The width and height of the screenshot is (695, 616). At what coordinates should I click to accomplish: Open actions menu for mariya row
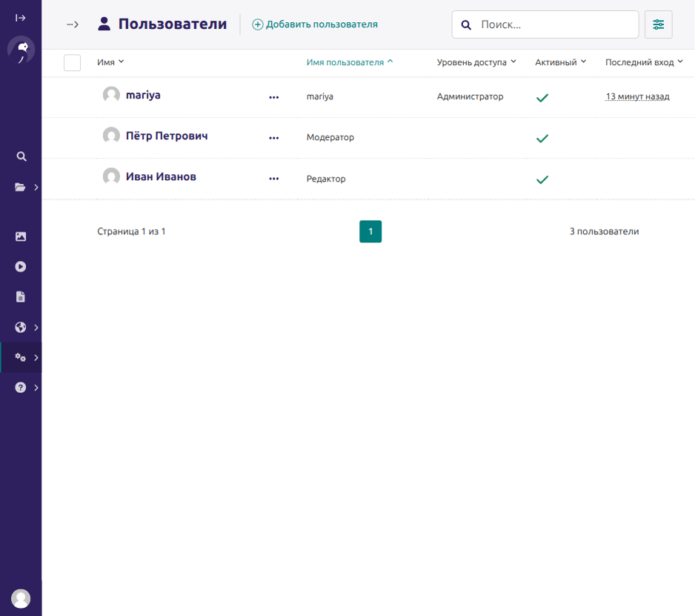274,97
